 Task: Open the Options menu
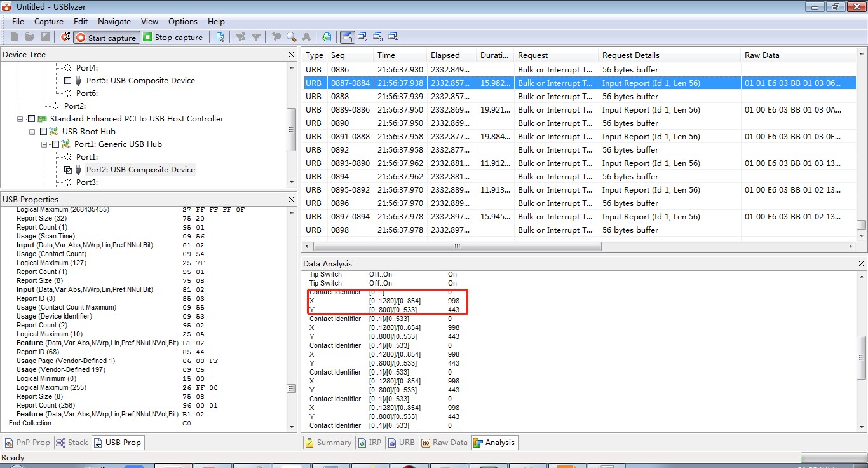[183, 22]
